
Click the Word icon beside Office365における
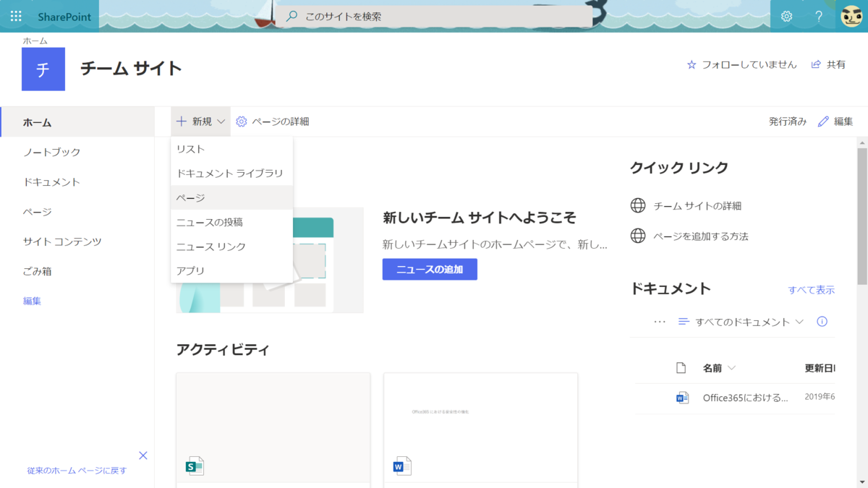(x=682, y=398)
